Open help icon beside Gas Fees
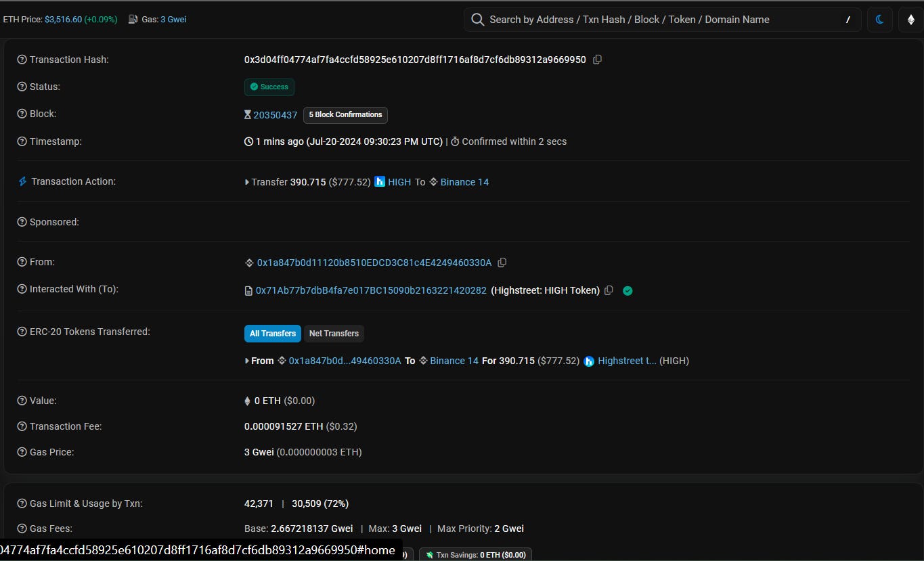Screen dimensions: 924x561 [x=22, y=529]
